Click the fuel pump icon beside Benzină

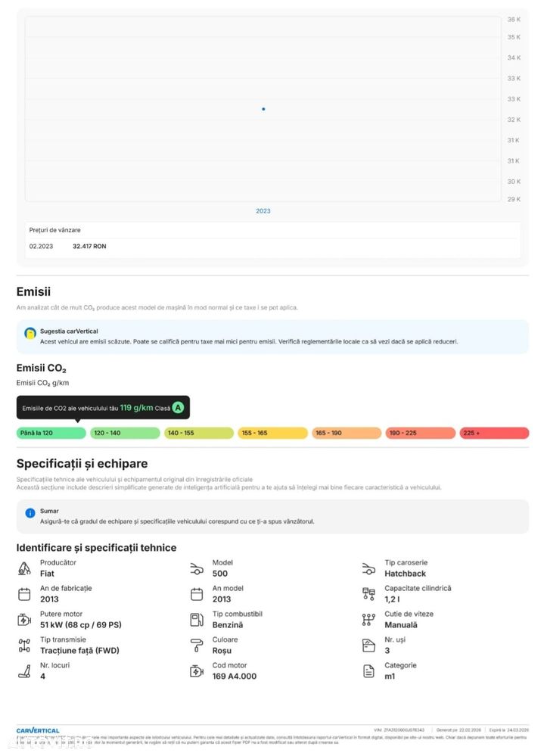point(197,620)
